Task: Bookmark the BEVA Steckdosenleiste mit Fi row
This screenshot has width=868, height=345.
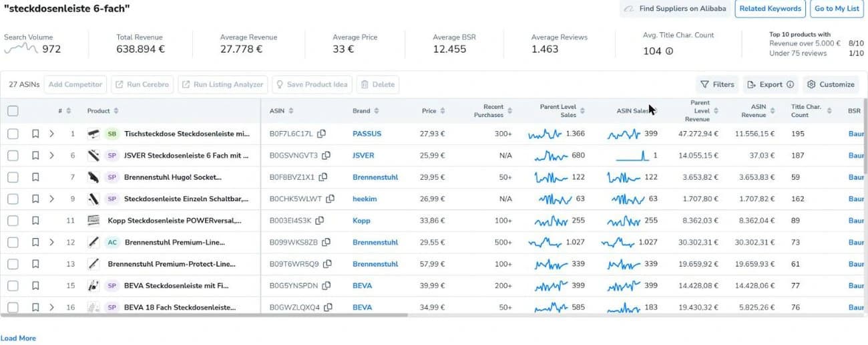Action: point(35,285)
